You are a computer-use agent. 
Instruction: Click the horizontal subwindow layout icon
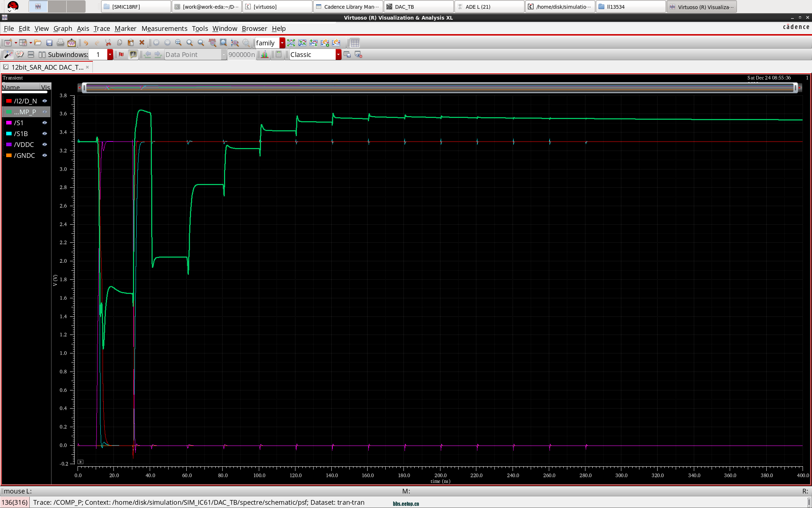tap(42, 54)
